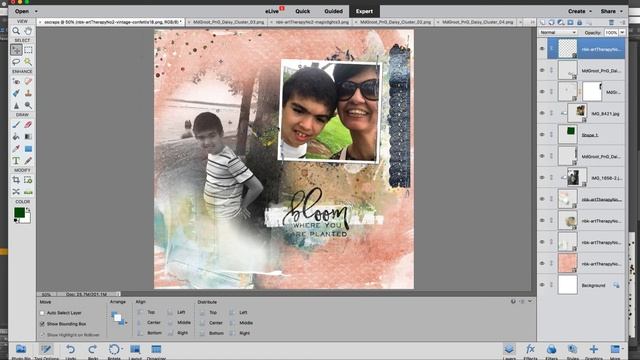
Task: Click the add layer mask icon
Action: click(x=570, y=22)
